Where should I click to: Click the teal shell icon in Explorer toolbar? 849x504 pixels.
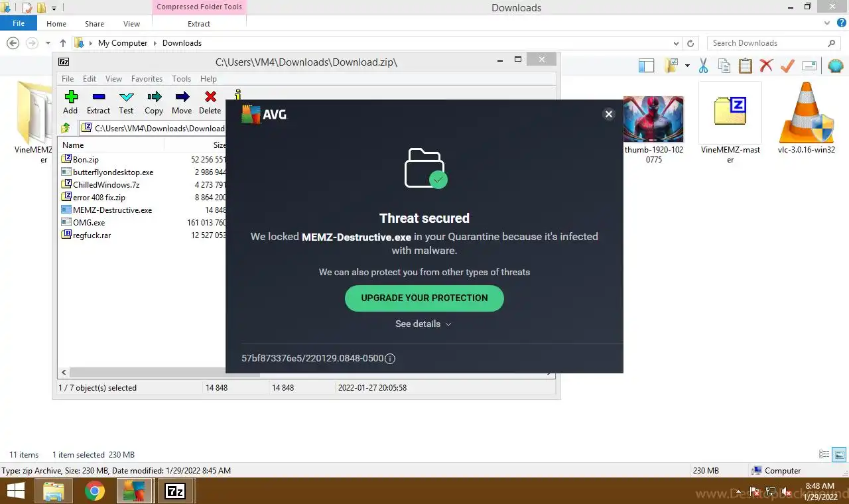point(836,66)
